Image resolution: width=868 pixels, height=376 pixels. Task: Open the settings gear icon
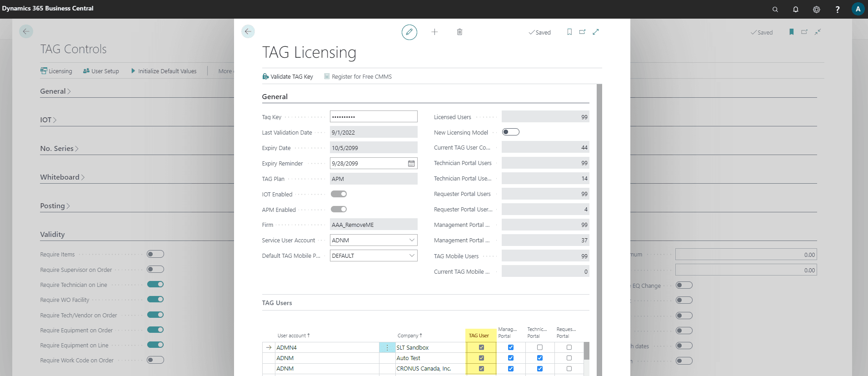817,10
